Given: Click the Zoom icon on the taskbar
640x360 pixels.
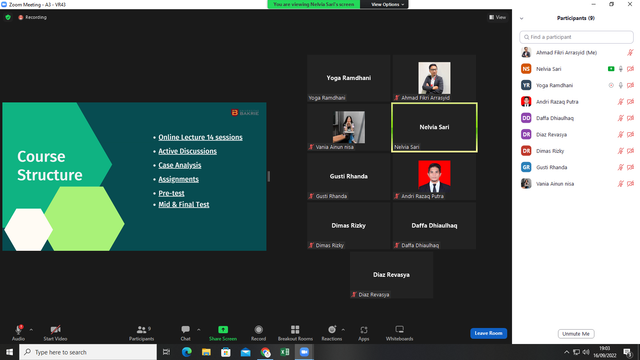Looking at the screenshot, I should [304, 352].
